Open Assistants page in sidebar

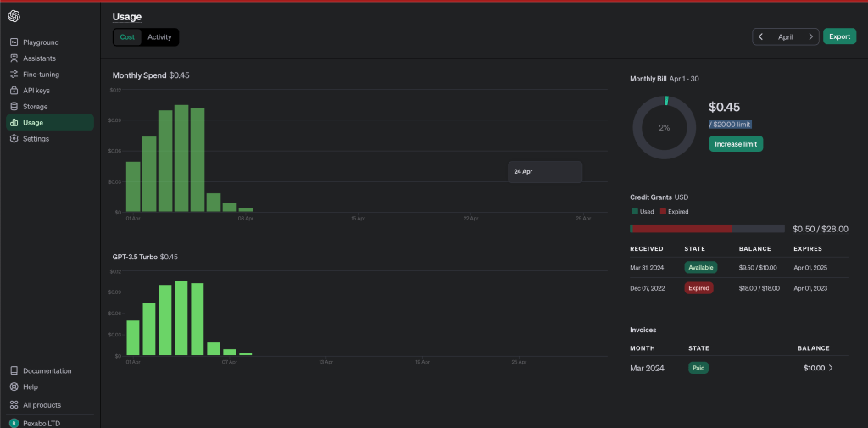(50, 58)
